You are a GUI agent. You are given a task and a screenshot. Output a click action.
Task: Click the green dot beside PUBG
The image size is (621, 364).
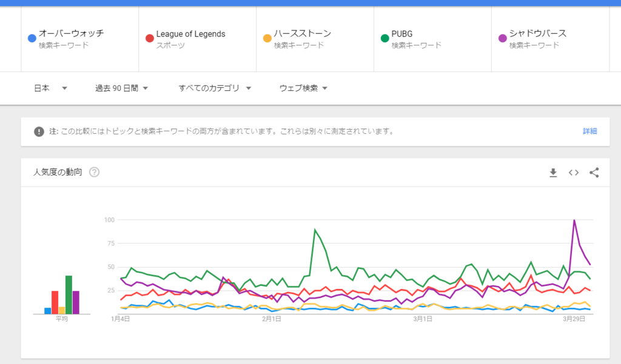tap(384, 39)
